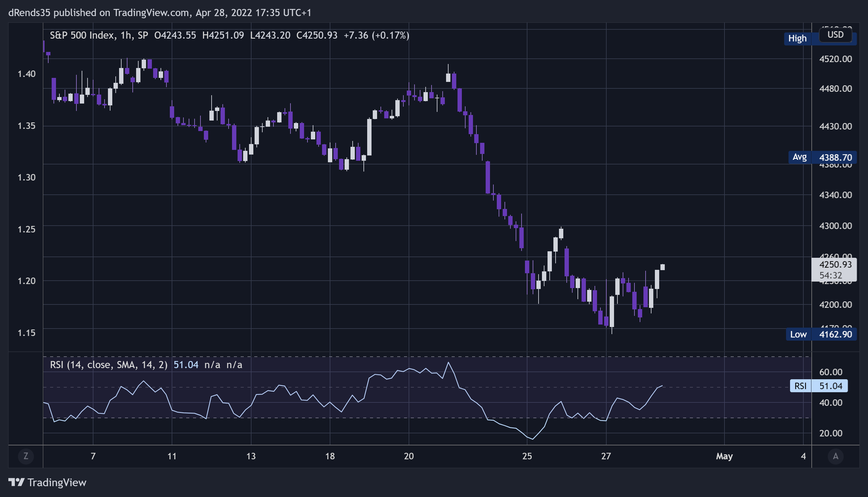This screenshot has width=868, height=497.
Task: Click the Z timezone button
Action: [26, 456]
